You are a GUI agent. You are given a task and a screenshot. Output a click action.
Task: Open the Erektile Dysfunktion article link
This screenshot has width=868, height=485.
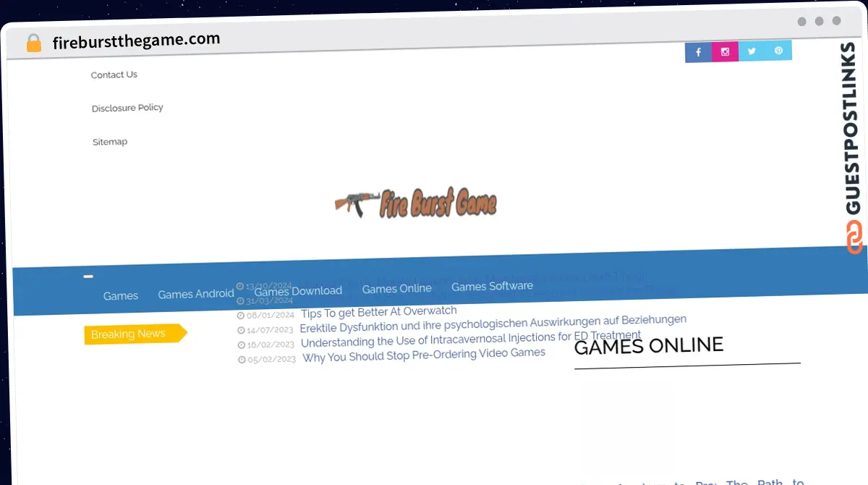click(x=493, y=324)
